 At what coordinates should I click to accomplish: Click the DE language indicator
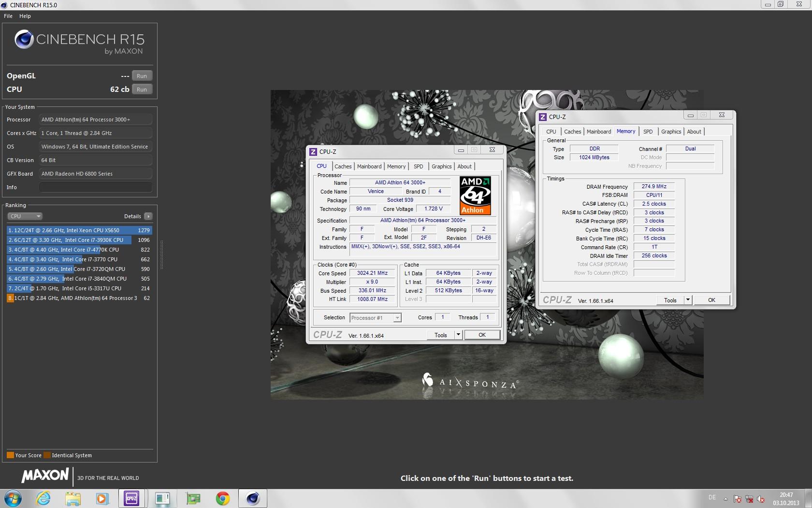[712, 497]
